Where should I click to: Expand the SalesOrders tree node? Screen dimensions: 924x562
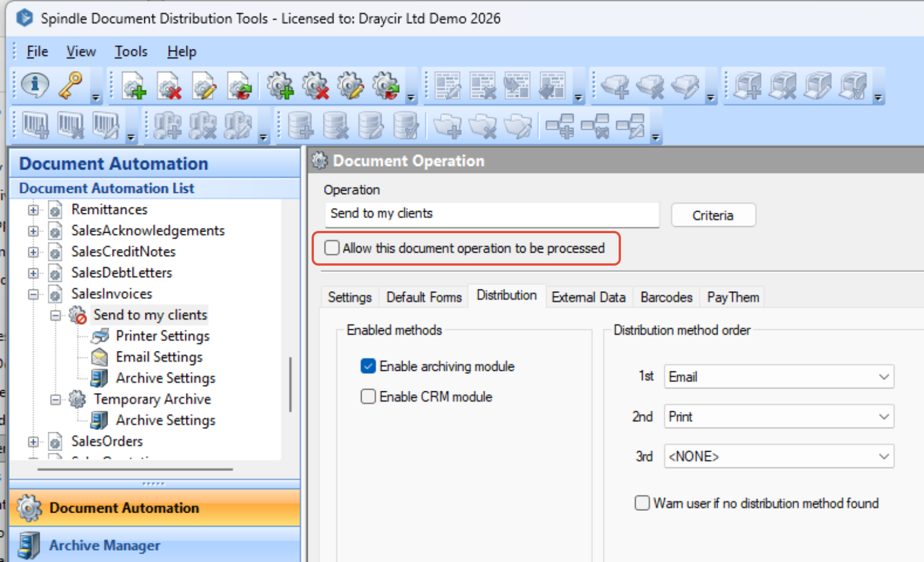[34, 441]
